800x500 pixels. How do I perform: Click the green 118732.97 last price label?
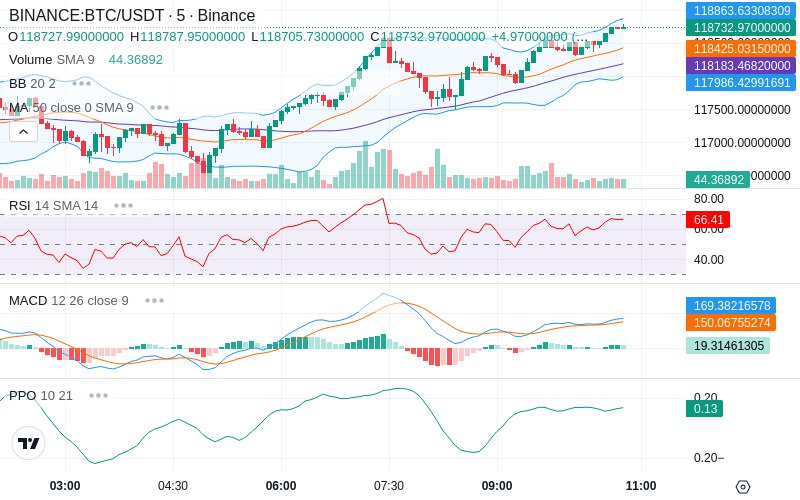[x=741, y=28]
